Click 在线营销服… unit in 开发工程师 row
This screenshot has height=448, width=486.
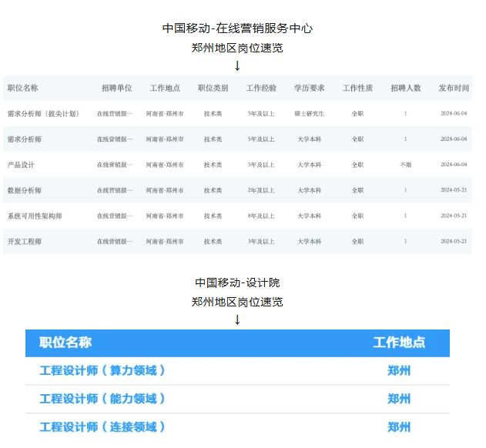[115, 242]
